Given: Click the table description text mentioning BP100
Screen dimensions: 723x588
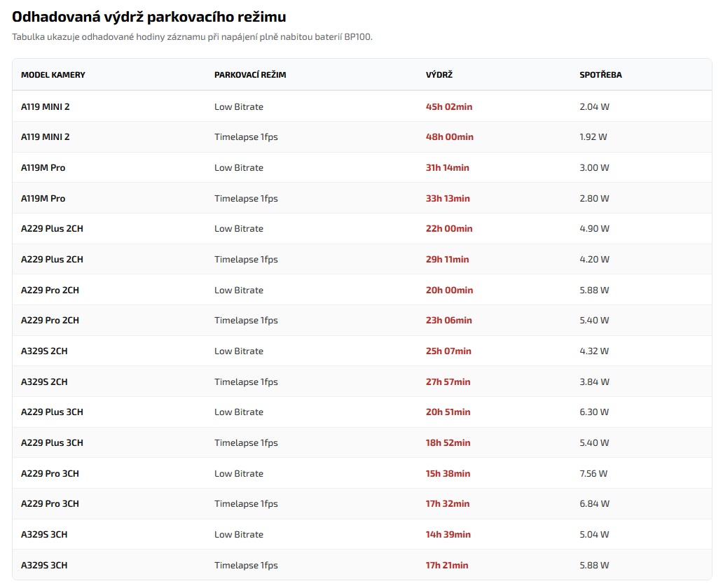Looking at the screenshot, I should (192, 36).
